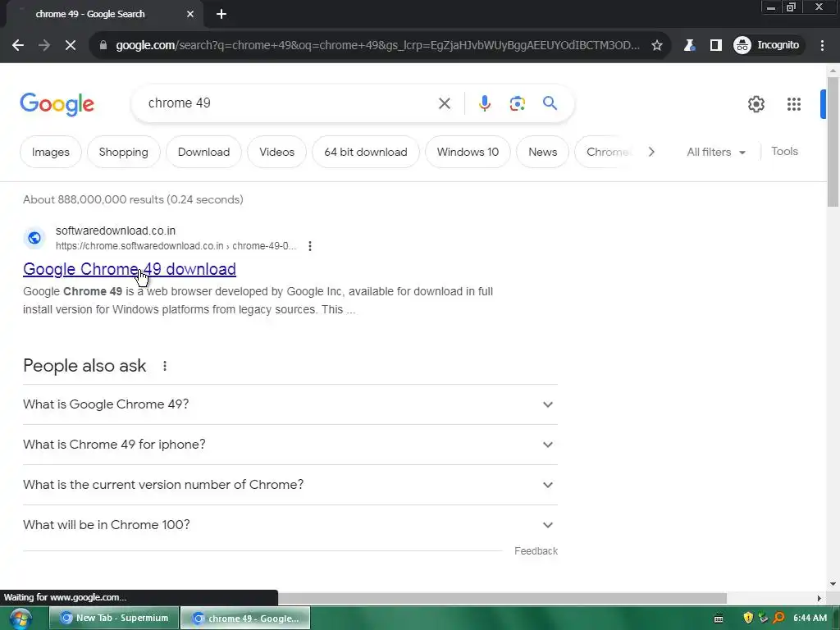Open site lock info in address bar
This screenshot has width=840, height=630.
103,46
